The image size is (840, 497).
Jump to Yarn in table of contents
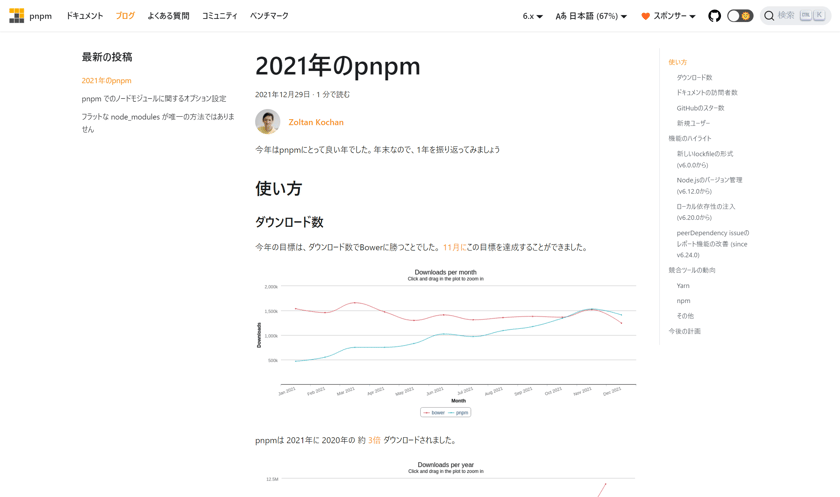[x=683, y=285]
